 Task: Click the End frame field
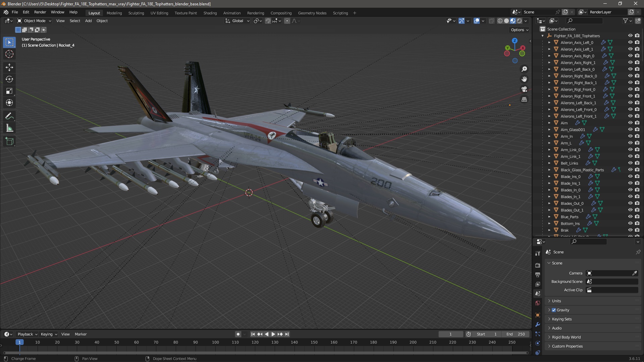[516, 334]
